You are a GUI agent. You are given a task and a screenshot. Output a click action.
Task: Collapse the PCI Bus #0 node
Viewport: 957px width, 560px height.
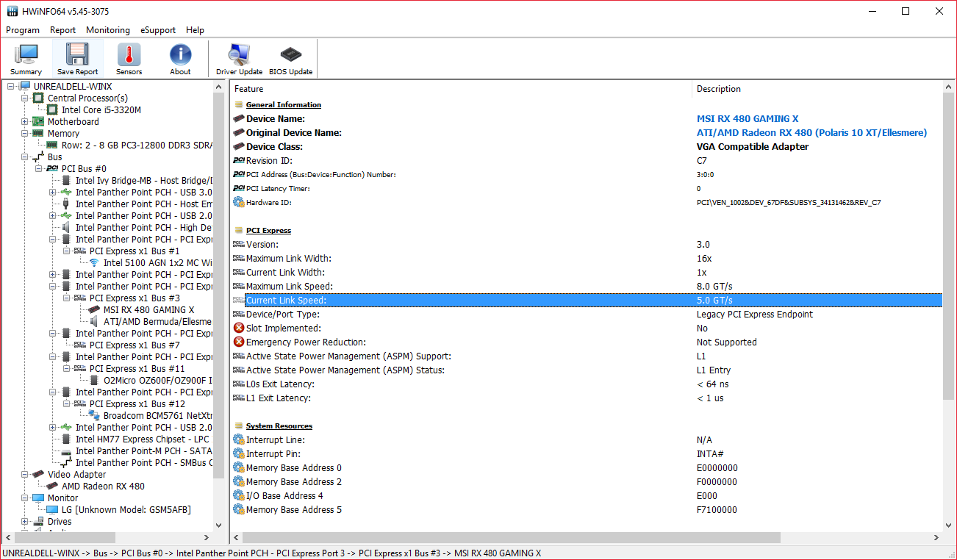pyautogui.click(x=38, y=168)
